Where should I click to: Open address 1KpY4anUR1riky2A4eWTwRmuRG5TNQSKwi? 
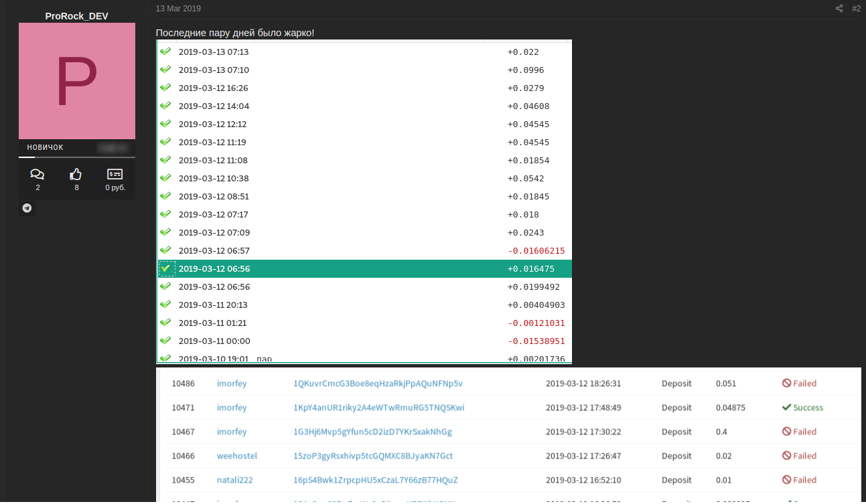pos(378,408)
